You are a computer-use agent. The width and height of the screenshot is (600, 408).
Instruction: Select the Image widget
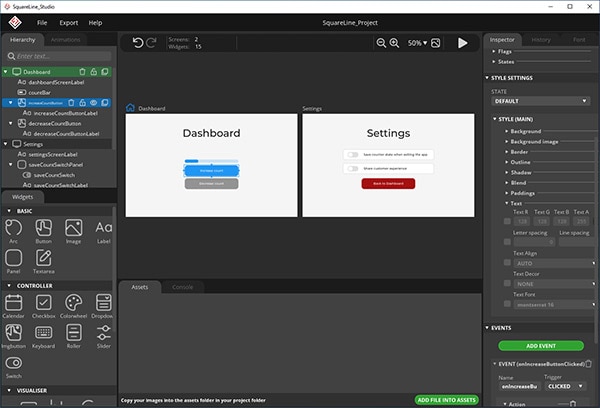tap(73, 231)
